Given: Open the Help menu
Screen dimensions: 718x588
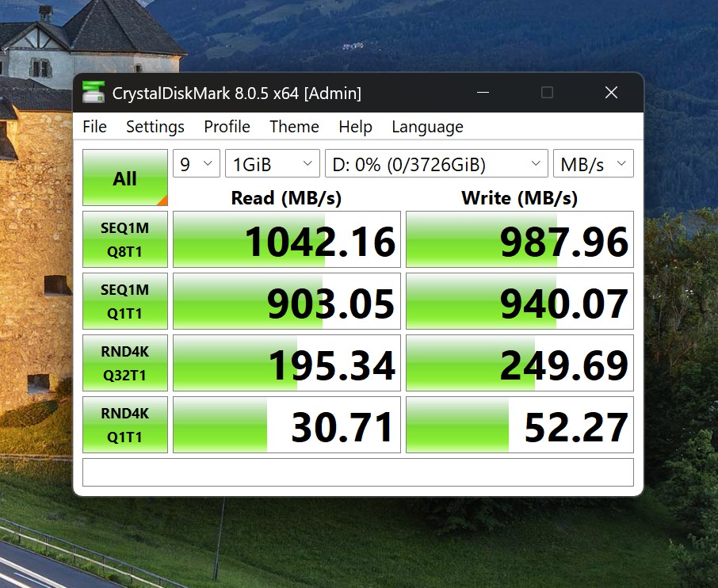Looking at the screenshot, I should click(x=355, y=127).
